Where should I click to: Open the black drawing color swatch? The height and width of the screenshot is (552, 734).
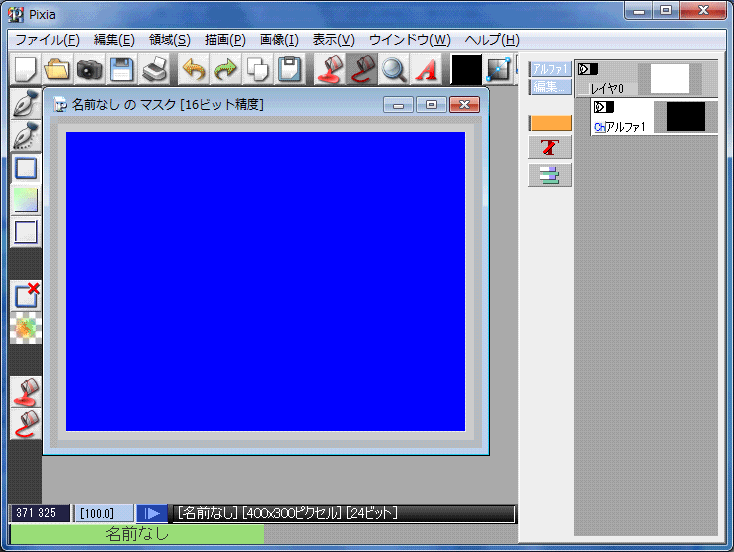click(465, 69)
